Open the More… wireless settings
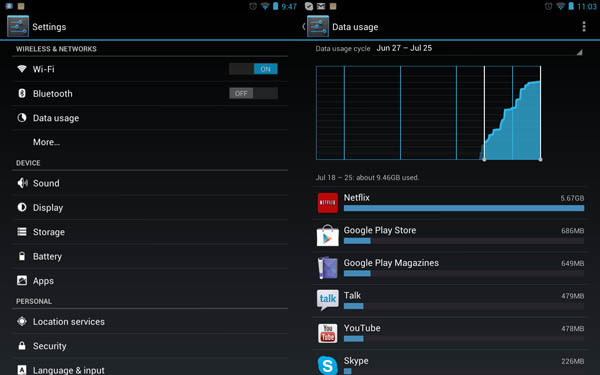This screenshot has width=600, height=375. [x=150, y=142]
